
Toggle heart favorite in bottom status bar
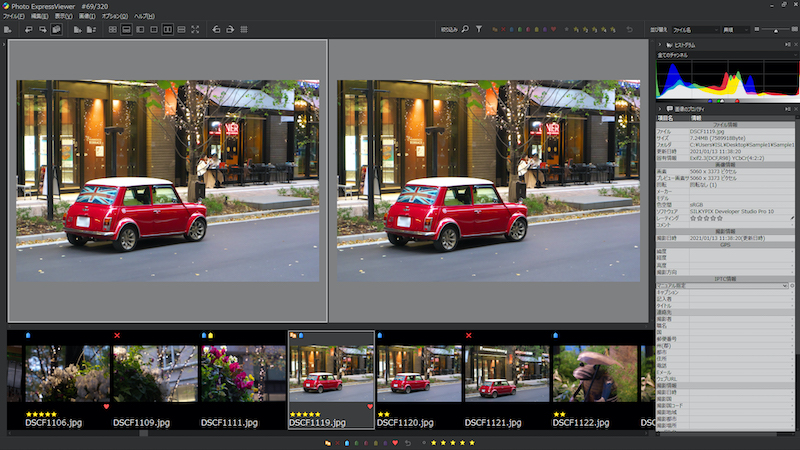pos(395,443)
